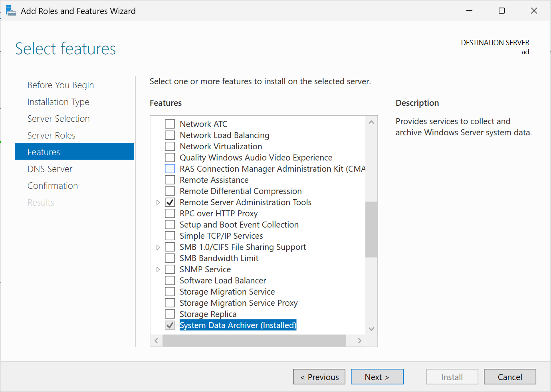Expand SMB 1.0/CIFS File Sharing Support

pos(158,247)
